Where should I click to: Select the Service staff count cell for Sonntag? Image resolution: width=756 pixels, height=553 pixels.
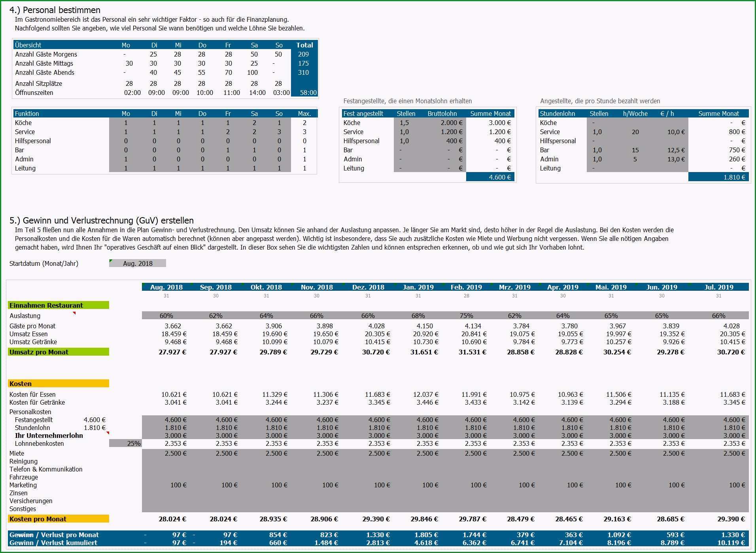point(279,132)
